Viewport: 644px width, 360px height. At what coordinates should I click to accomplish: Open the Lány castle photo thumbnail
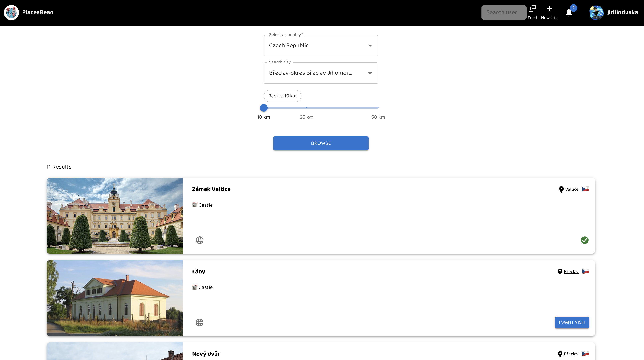pyautogui.click(x=114, y=298)
